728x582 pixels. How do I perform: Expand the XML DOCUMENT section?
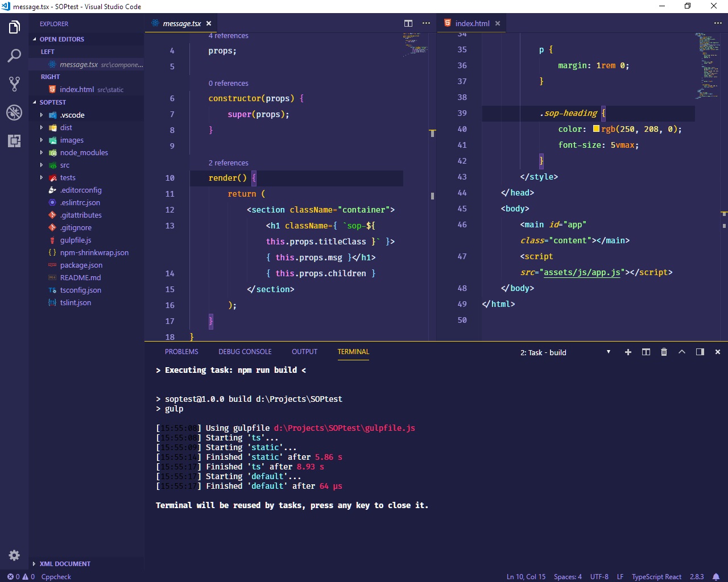point(64,563)
